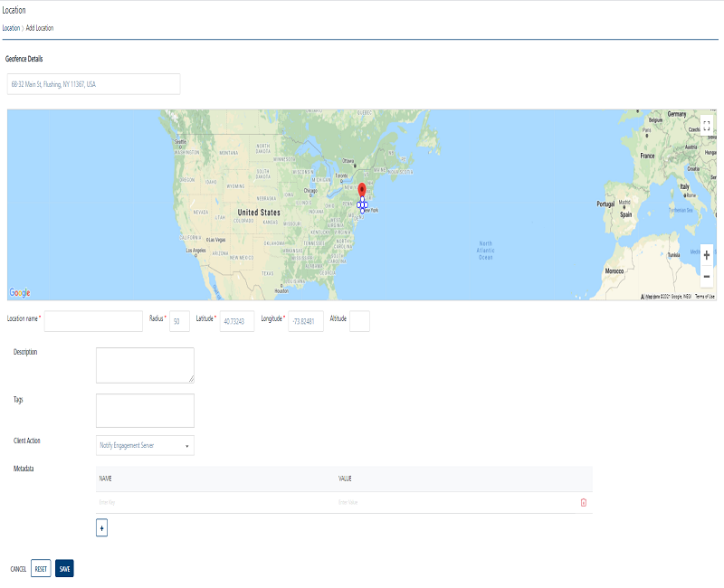The height and width of the screenshot is (588, 724).
Task: Zoom out on the map
Action: click(x=707, y=276)
